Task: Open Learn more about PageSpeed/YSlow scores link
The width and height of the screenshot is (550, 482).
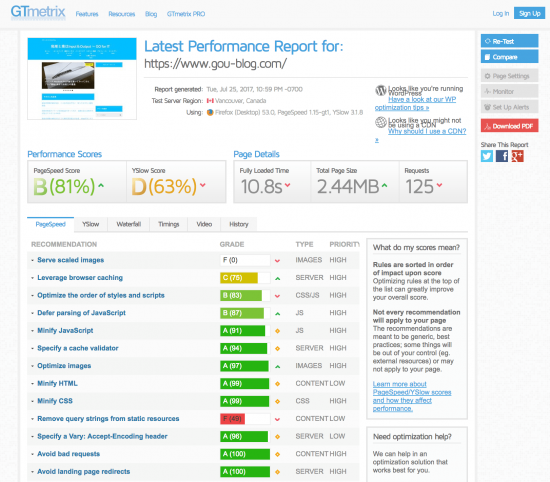Action: pyautogui.click(x=412, y=396)
